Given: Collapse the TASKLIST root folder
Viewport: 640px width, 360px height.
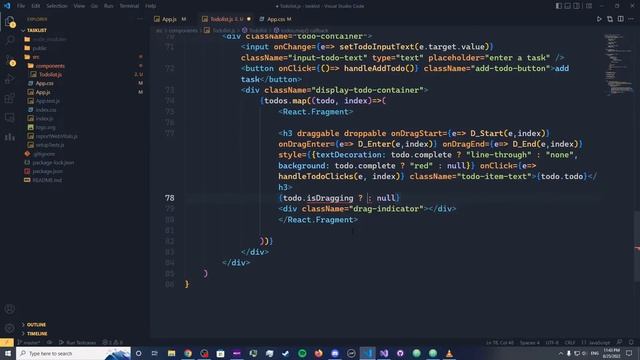Looking at the screenshot, I should 36,31.
